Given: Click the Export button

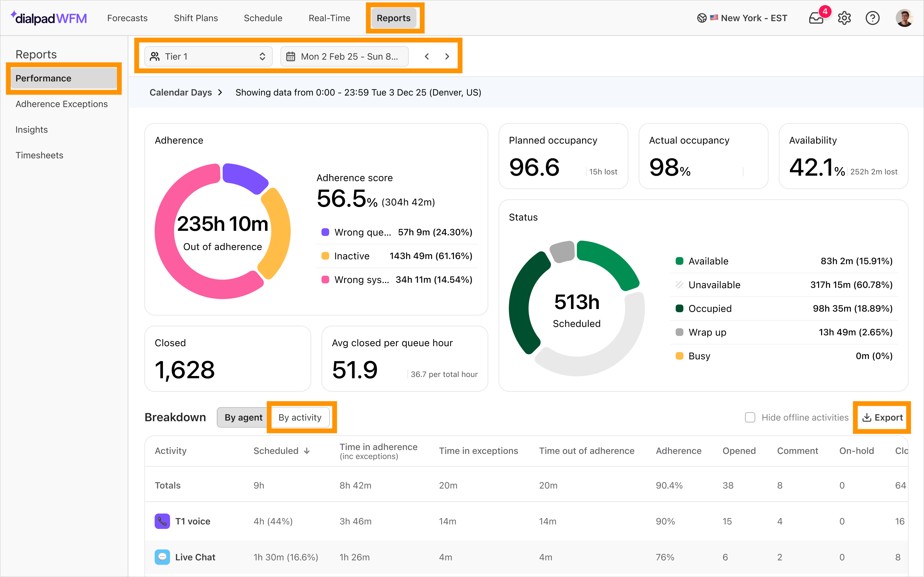Looking at the screenshot, I should [x=882, y=417].
